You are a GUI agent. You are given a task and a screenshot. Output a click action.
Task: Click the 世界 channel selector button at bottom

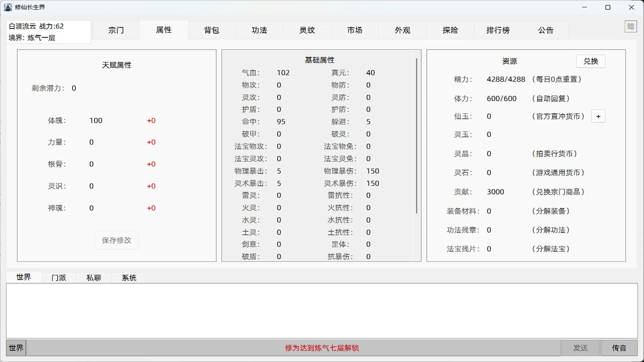[x=16, y=348]
